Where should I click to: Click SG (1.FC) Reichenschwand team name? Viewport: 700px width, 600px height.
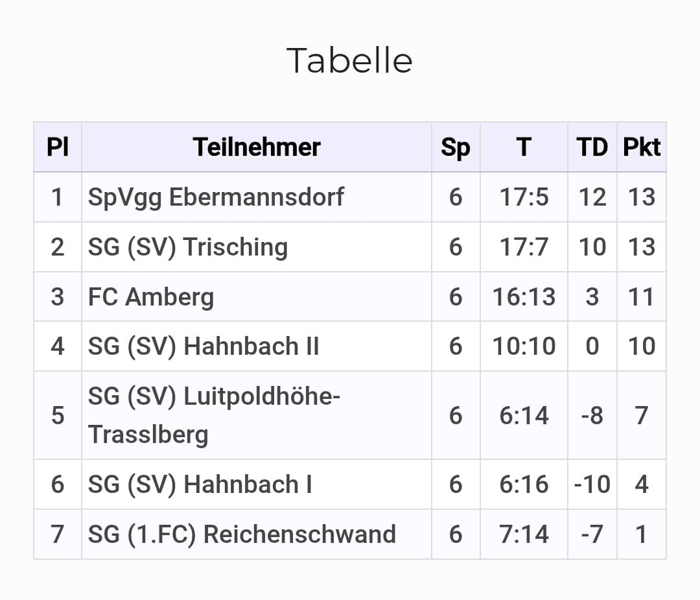[x=242, y=534]
